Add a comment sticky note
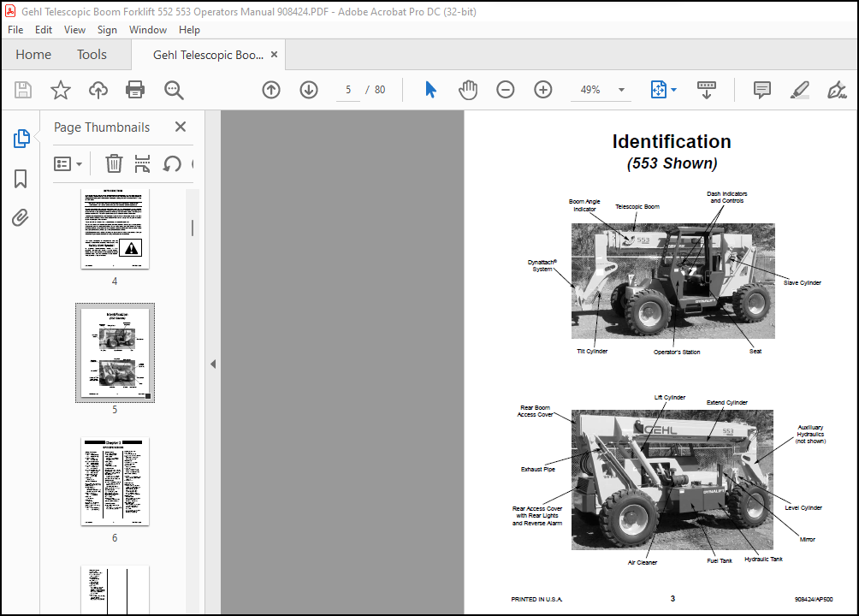Screen dimensions: 859x616 pos(762,89)
